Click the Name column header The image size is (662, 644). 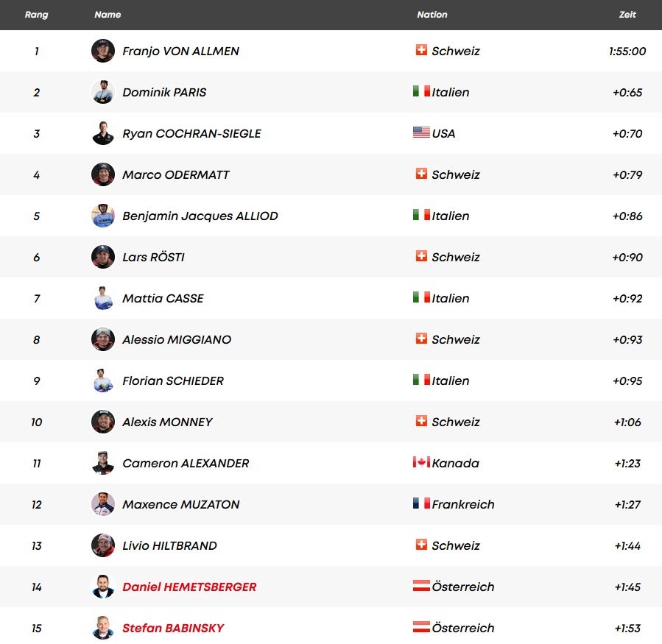click(x=108, y=15)
